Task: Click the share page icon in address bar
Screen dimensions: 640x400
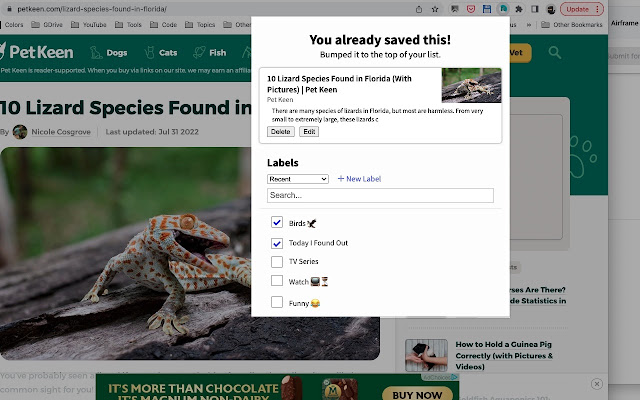Action: coord(419,9)
